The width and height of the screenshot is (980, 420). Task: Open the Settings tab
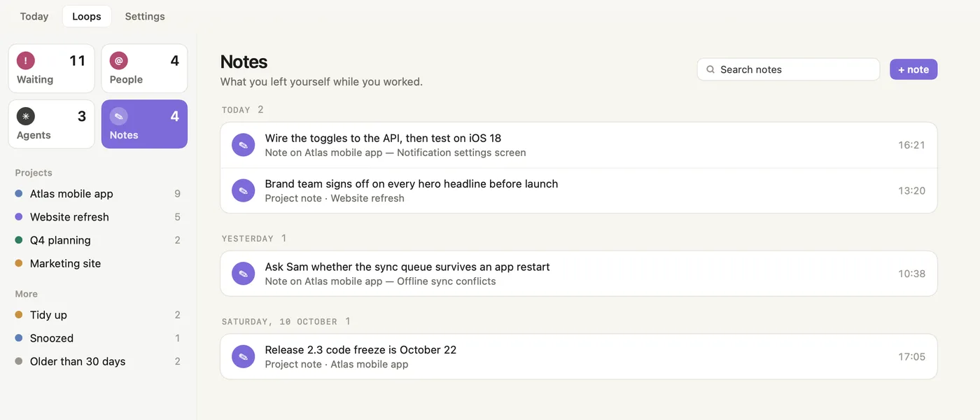[x=145, y=16]
